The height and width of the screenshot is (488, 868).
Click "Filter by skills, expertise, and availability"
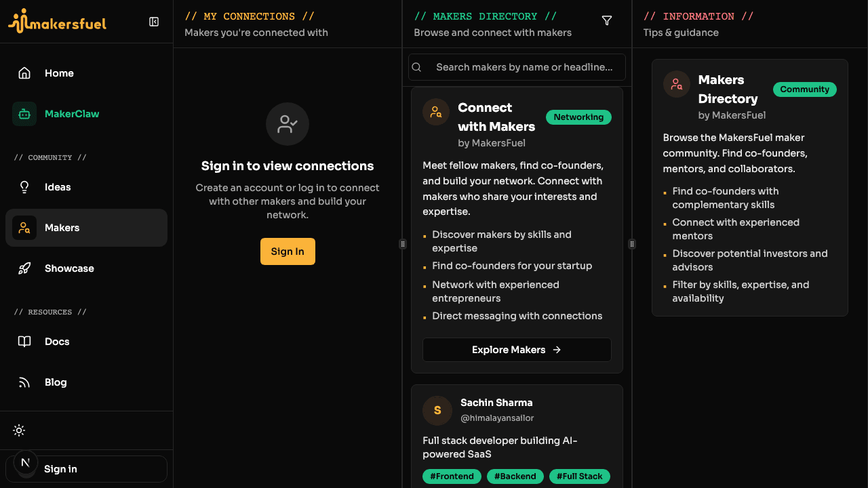741,291
